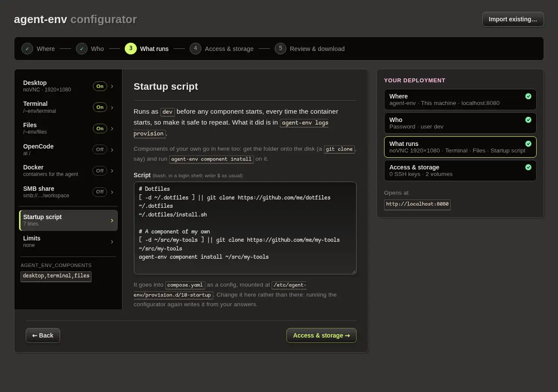Open SMB share details chevron

point(112,192)
